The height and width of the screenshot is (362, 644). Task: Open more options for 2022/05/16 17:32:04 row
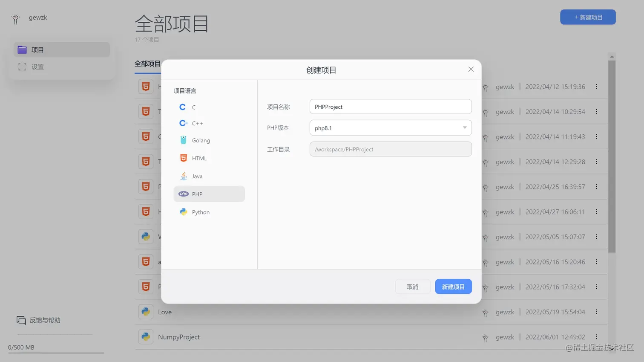tap(596, 287)
